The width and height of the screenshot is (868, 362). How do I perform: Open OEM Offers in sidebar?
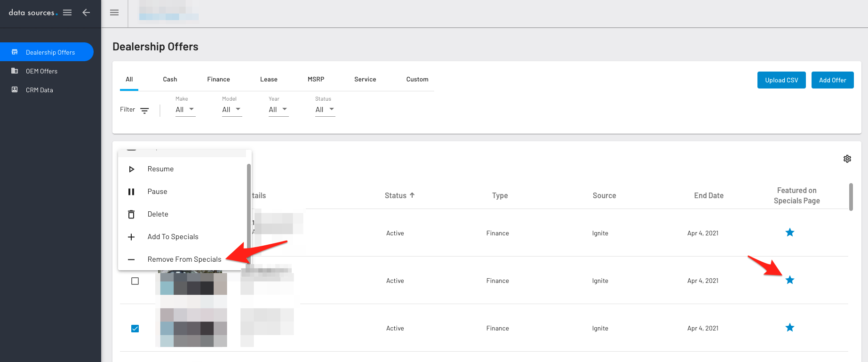41,71
